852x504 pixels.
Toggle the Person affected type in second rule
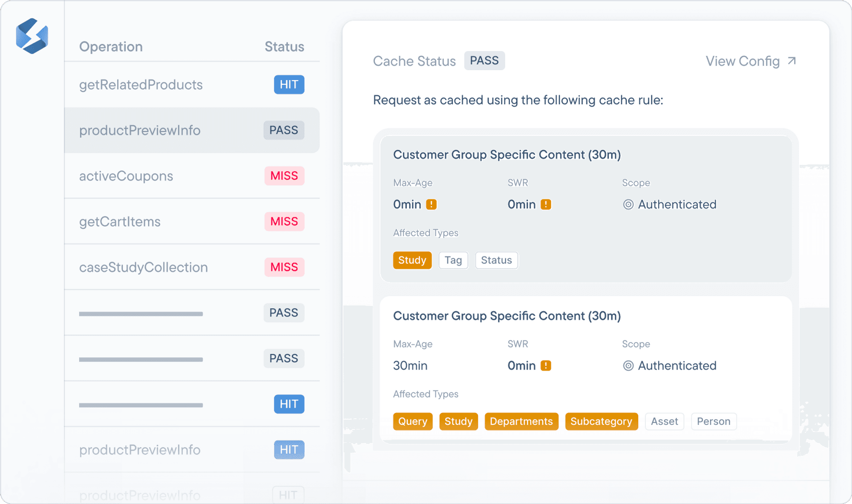[x=714, y=421]
